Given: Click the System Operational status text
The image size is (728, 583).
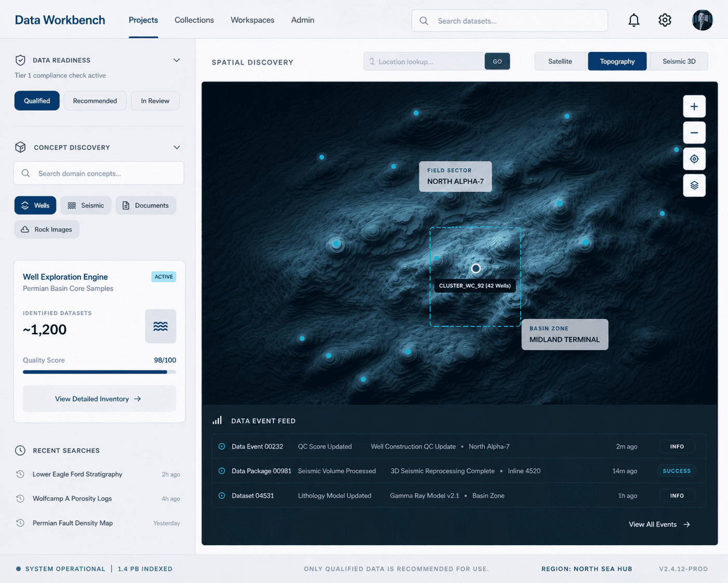Looking at the screenshot, I should point(65,569).
